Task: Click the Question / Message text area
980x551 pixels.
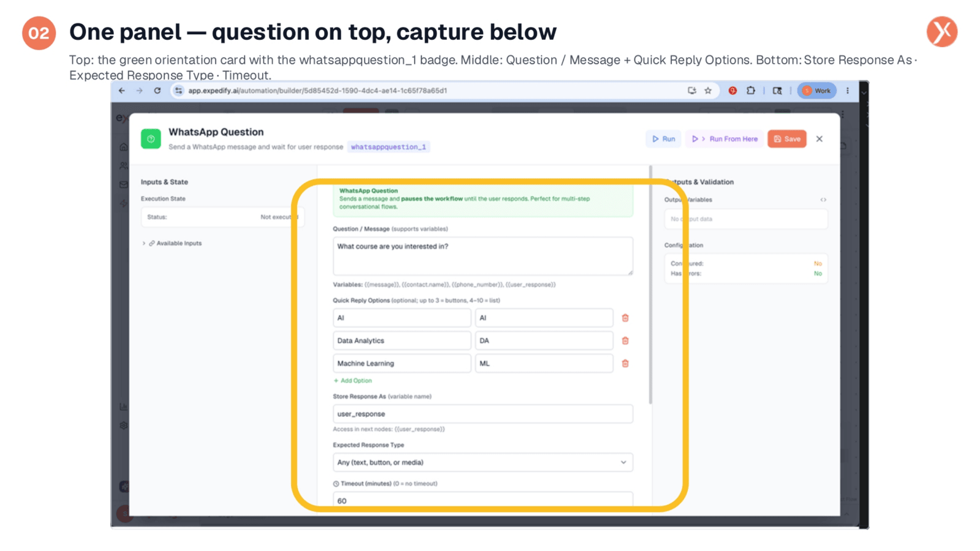Action: [483, 256]
